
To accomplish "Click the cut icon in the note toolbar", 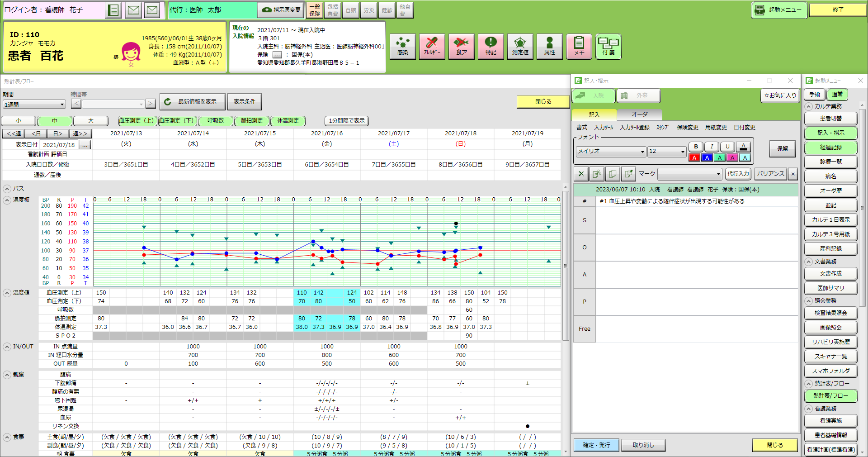I will pyautogui.click(x=581, y=174).
